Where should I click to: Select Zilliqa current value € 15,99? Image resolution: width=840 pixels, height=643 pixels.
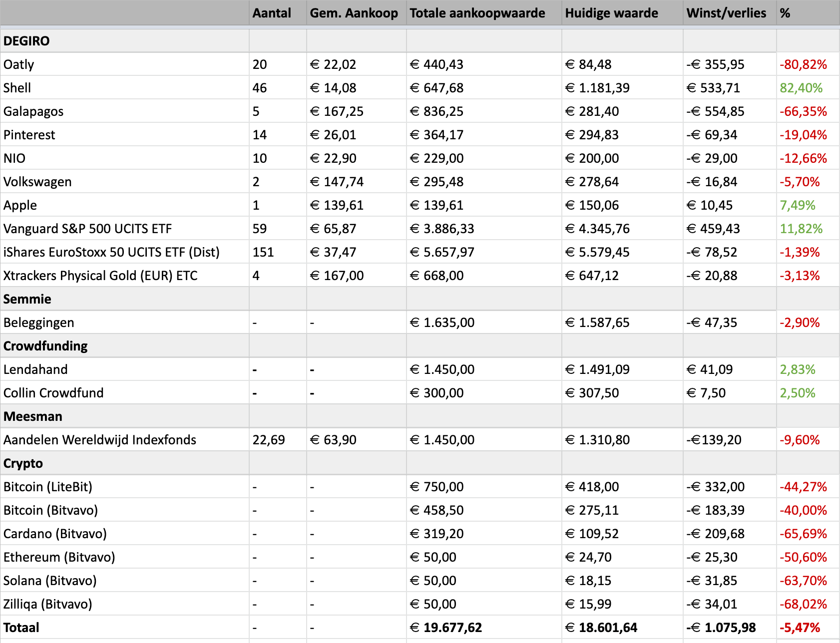[622, 604]
